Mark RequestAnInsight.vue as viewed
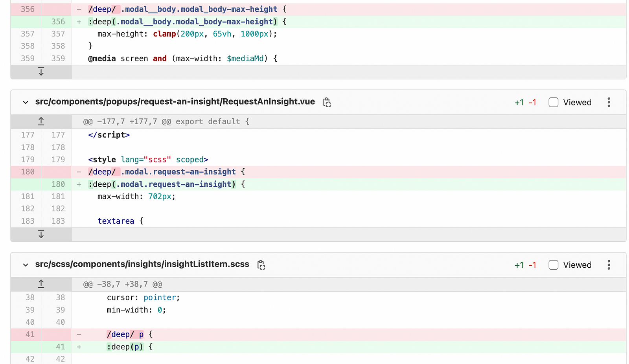Viewport: 629px width, 364px height. point(553,102)
